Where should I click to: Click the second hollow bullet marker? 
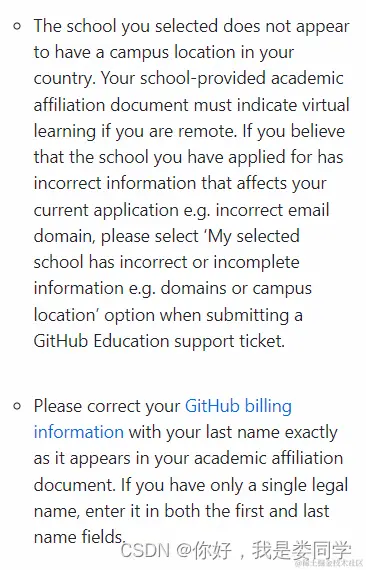click(x=17, y=406)
